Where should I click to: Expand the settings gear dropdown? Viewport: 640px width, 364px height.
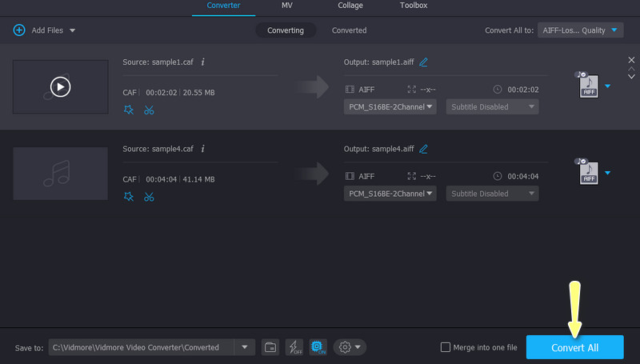(x=350, y=347)
